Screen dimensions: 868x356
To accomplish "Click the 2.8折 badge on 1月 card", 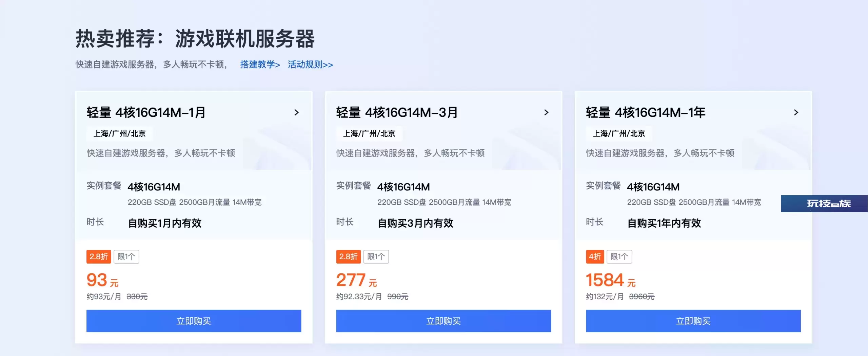I will pyautogui.click(x=99, y=257).
